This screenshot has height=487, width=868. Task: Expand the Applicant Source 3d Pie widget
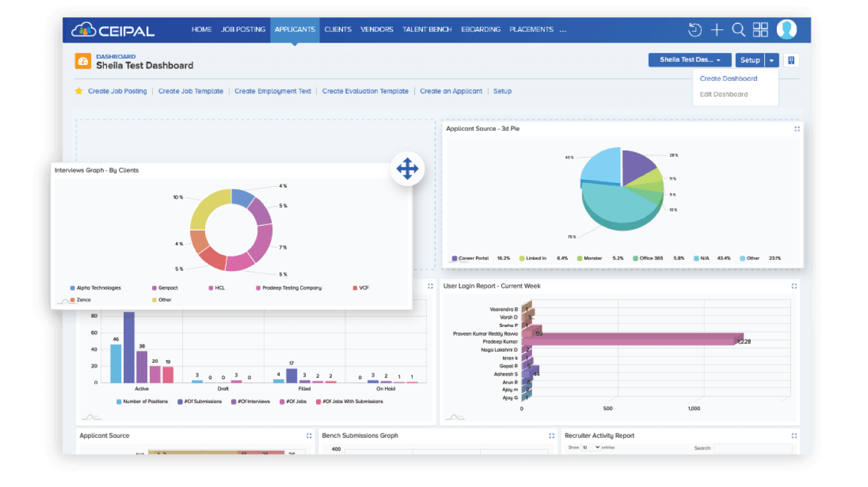(x=797, y=129)
